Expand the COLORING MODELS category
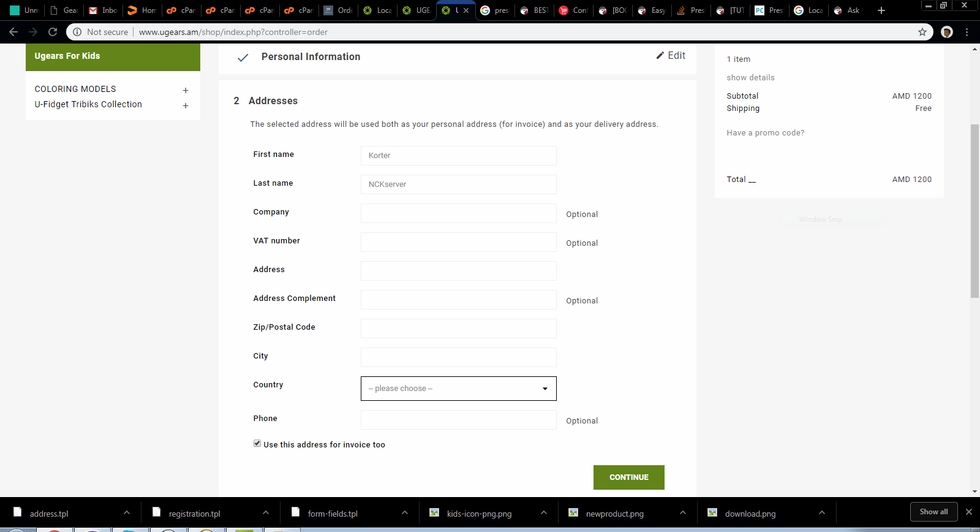This screenshot has height=532, width=980. pos(186,90)
